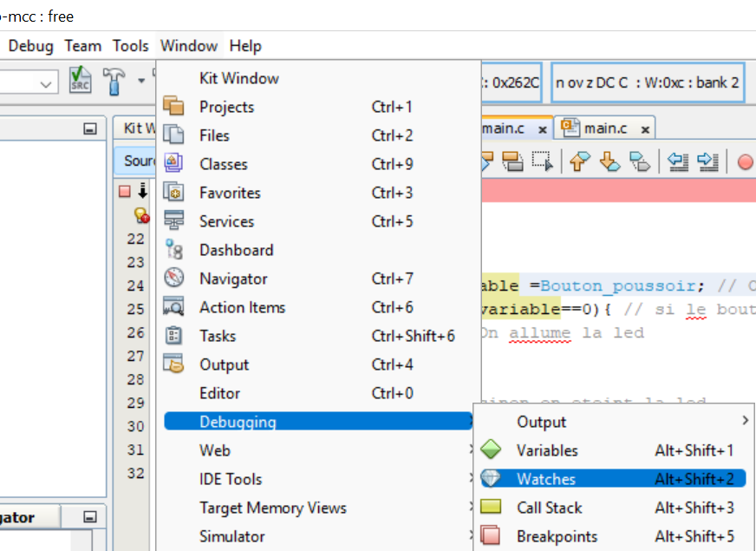Show the Call Stack window

[549, 508]
